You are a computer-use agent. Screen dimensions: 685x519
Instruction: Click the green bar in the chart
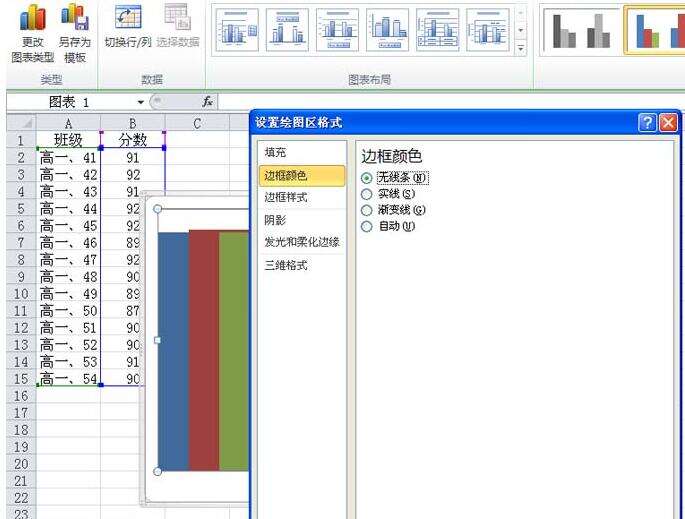[234, 350]
